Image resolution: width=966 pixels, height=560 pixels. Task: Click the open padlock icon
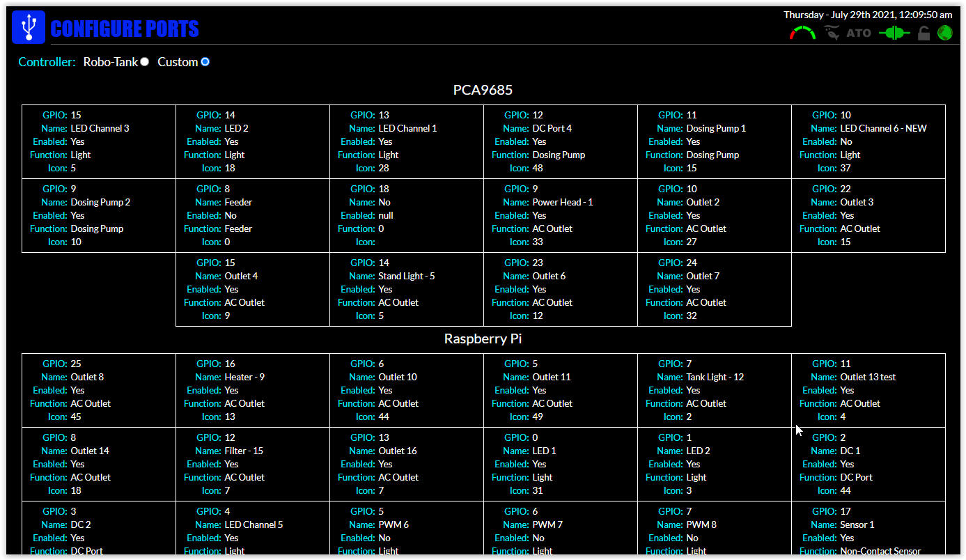(x=924, y=33)
